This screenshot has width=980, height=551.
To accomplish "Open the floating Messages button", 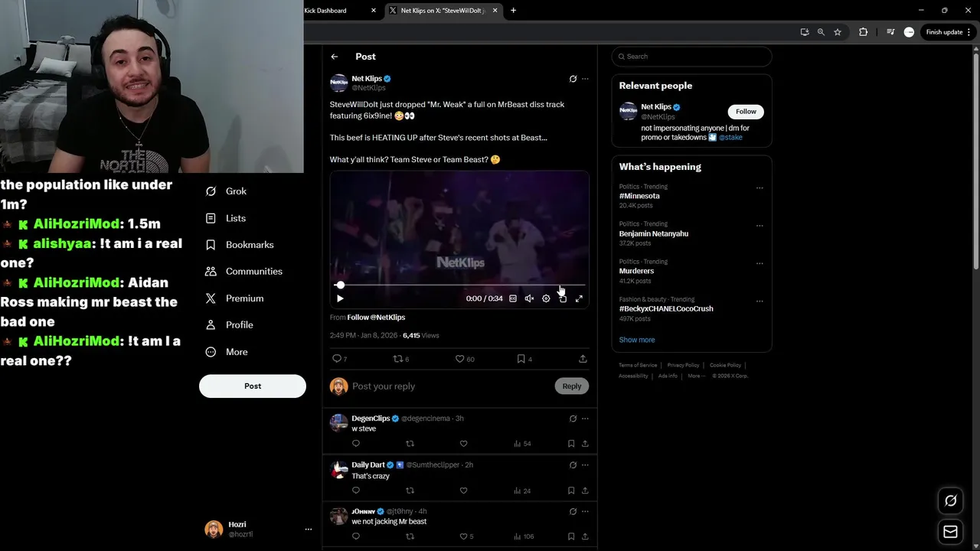I will 950,532.
